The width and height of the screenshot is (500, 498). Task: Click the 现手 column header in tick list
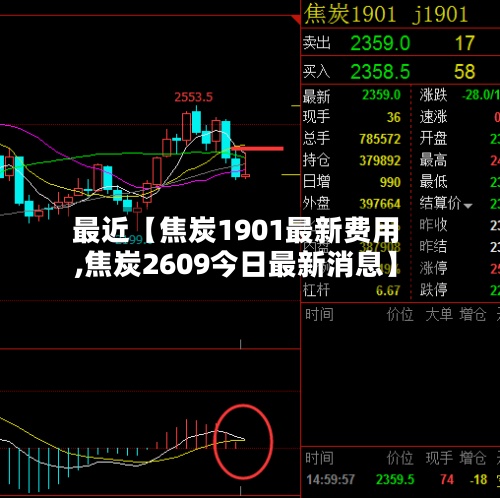439,459
